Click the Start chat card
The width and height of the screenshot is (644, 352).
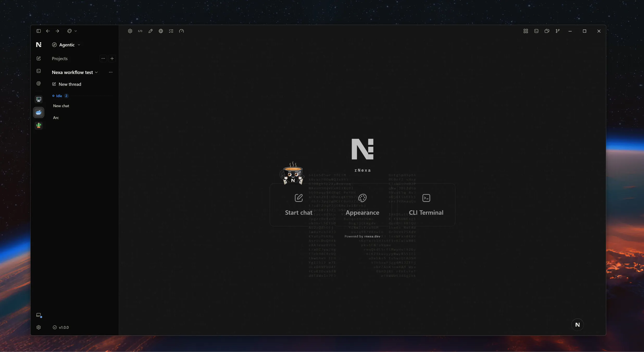[x=299, y=205]
